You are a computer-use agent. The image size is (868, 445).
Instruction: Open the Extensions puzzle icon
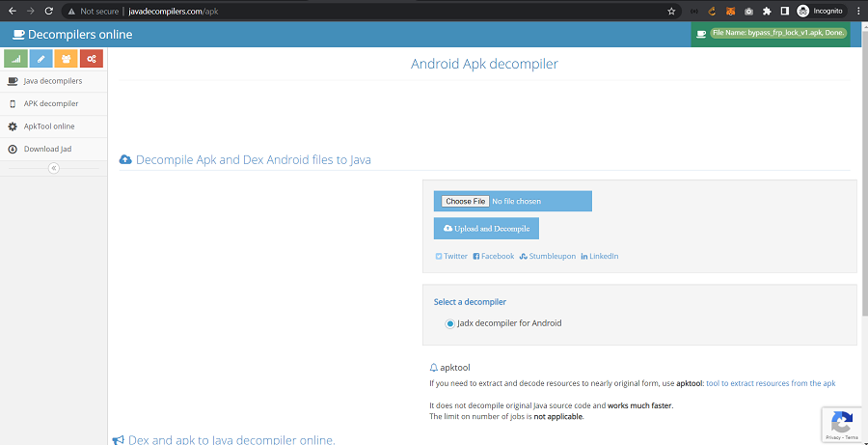point(767,11)
